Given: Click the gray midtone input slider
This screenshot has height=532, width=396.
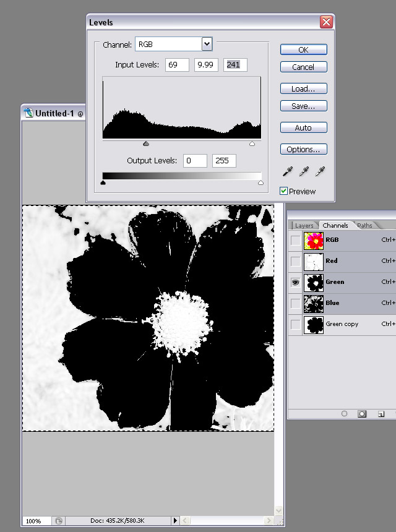Looking at the screenshot, I should tap(146, 144).
